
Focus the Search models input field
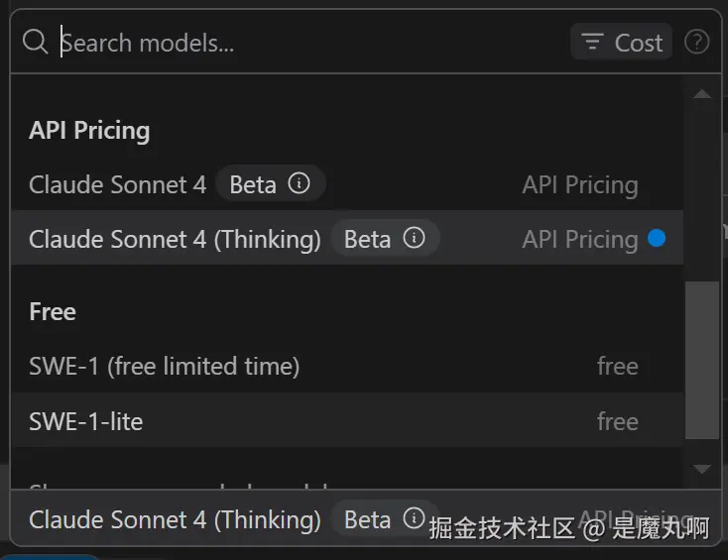(298, 43)
